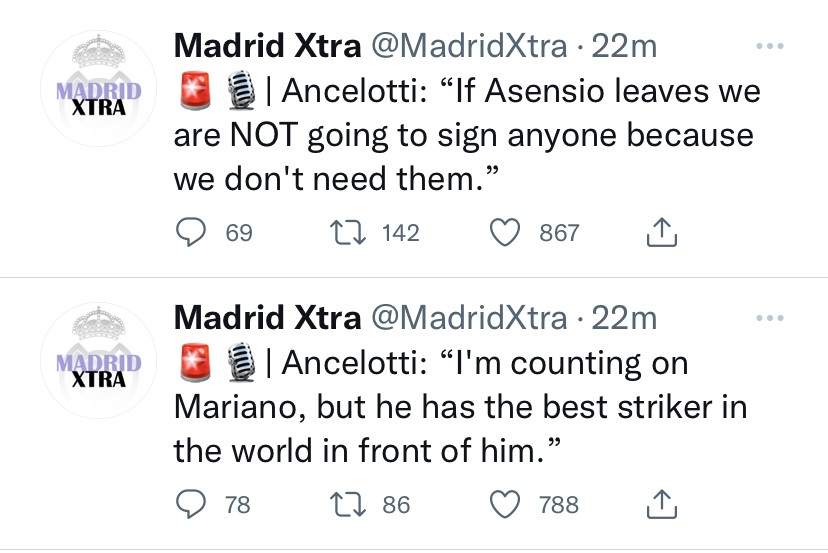The height and width of the screenshot is (553, 828).
Task: Share the Mariano tweet
Action: [x=662, y=505]
